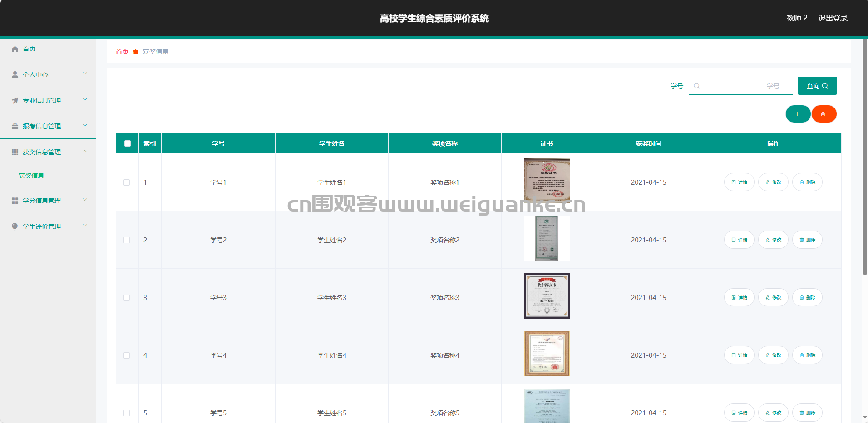Check the checkbox for row 5
Screen dimensions: 868x423
pos(127,413)
